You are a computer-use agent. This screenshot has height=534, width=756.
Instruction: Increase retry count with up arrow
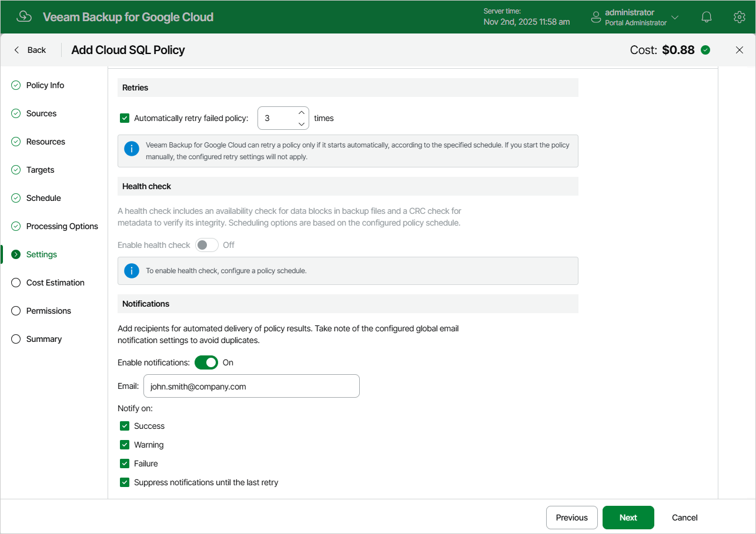click(x=302, y=112)
